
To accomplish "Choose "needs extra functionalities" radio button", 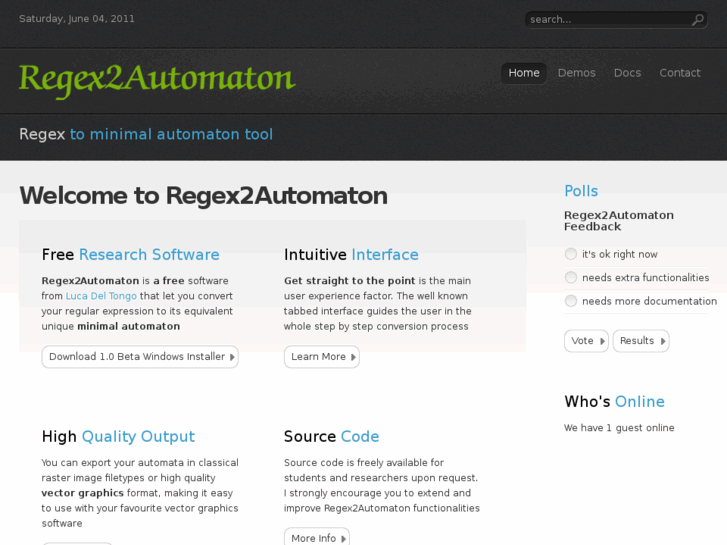I will click(571, 277).
